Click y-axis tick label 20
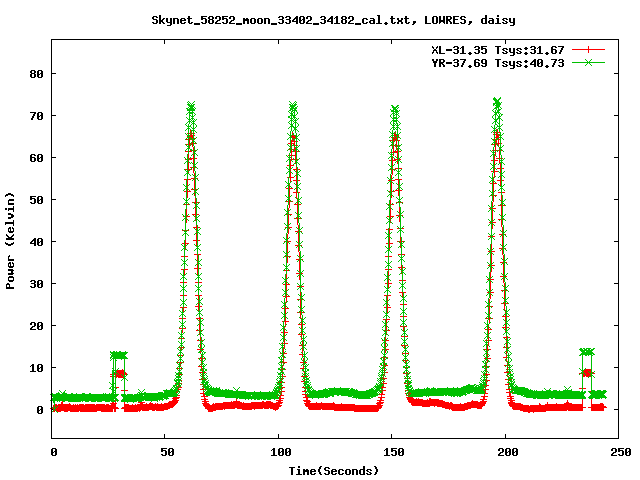 (36, 326)
